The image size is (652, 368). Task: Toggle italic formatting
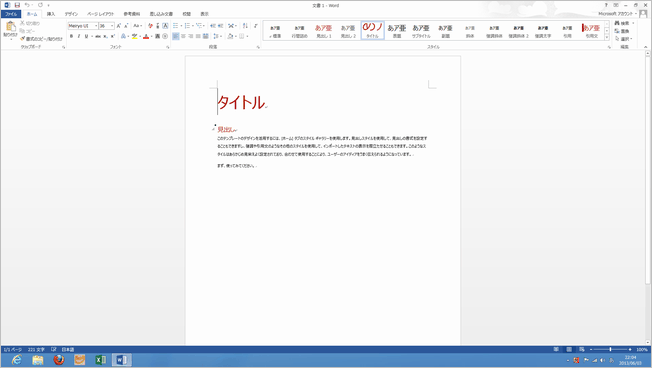[x=79, y=37]
